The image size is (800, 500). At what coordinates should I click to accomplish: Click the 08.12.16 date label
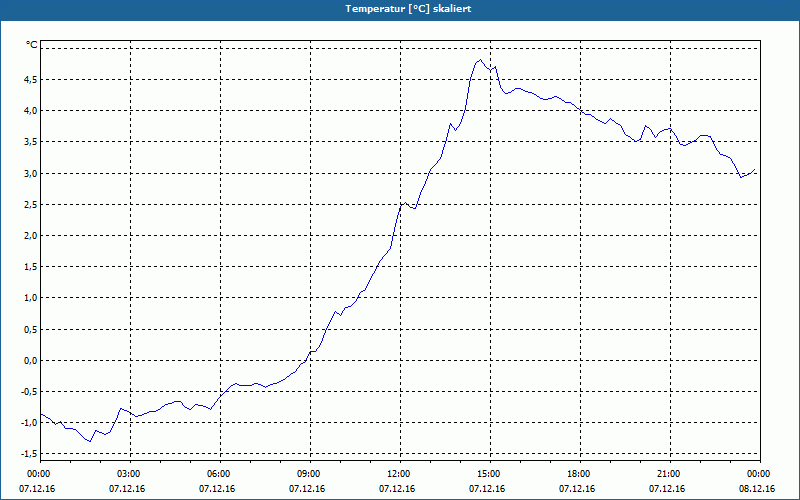757,489
